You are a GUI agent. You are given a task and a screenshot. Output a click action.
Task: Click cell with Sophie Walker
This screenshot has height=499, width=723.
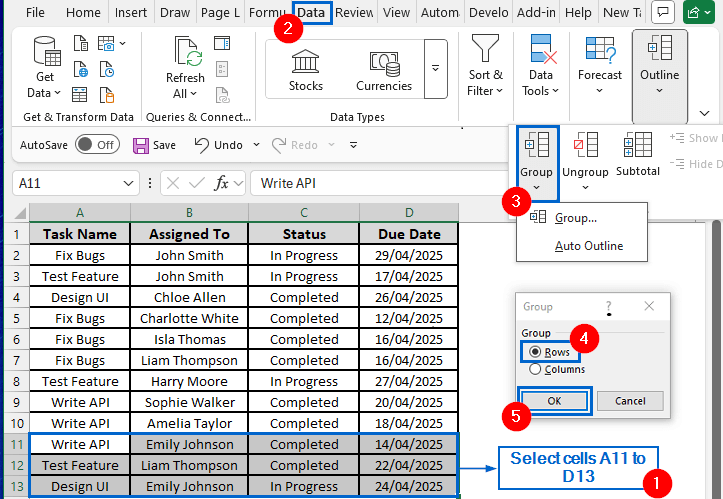point(190,403)
